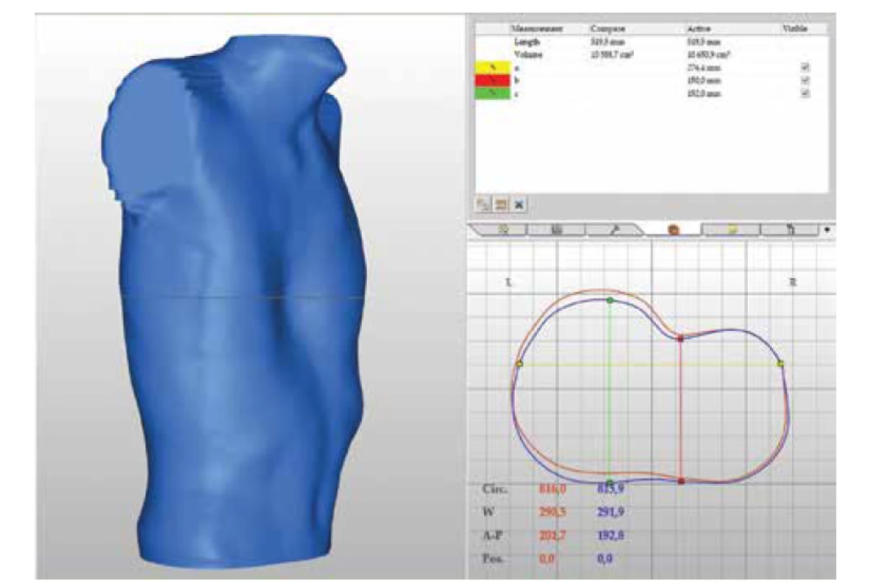Toggle the Visible checkbox for measurement c
Screen dimensions: 889x588
806,93
